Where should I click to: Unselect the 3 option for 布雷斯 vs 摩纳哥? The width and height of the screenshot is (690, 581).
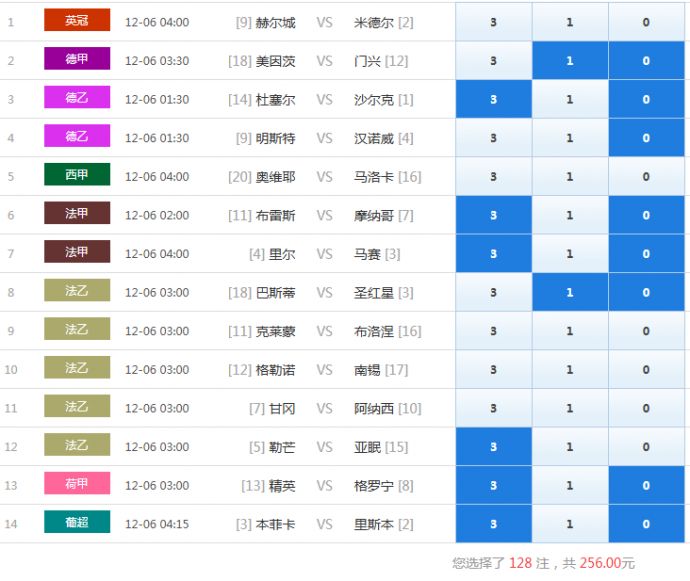(493, 216)
